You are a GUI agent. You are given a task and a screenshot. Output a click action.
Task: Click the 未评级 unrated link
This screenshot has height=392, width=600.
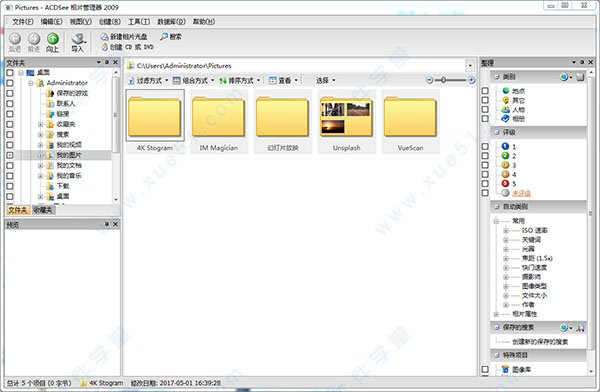(x=521, y=193)
